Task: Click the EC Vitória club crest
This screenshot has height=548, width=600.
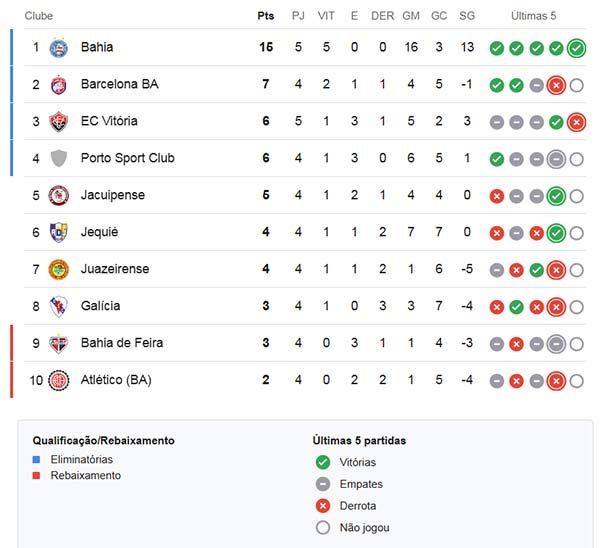Action: tap(59, 121)
